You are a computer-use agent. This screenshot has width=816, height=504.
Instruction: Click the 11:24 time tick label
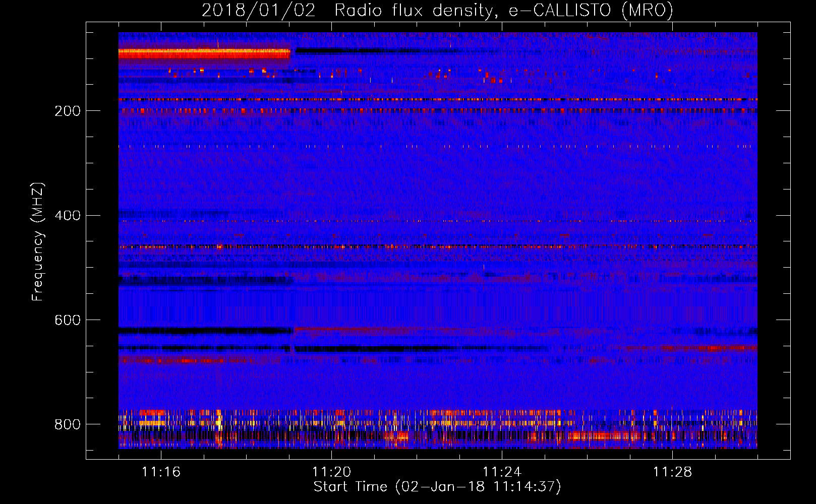tap(502, 472)
